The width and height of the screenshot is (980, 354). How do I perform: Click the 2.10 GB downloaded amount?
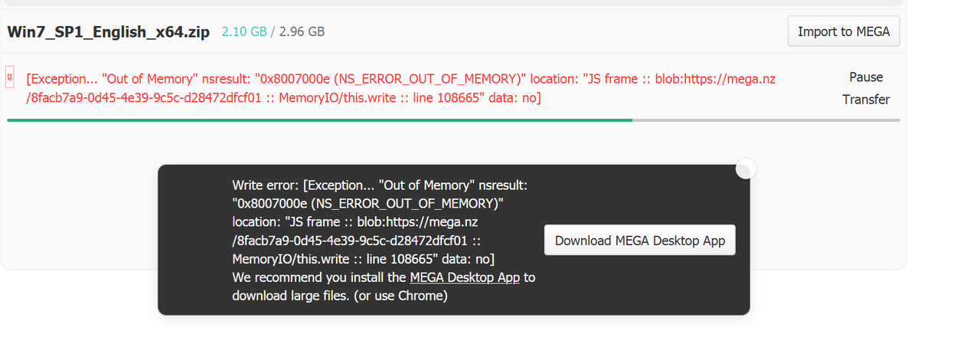click(244, 31)
